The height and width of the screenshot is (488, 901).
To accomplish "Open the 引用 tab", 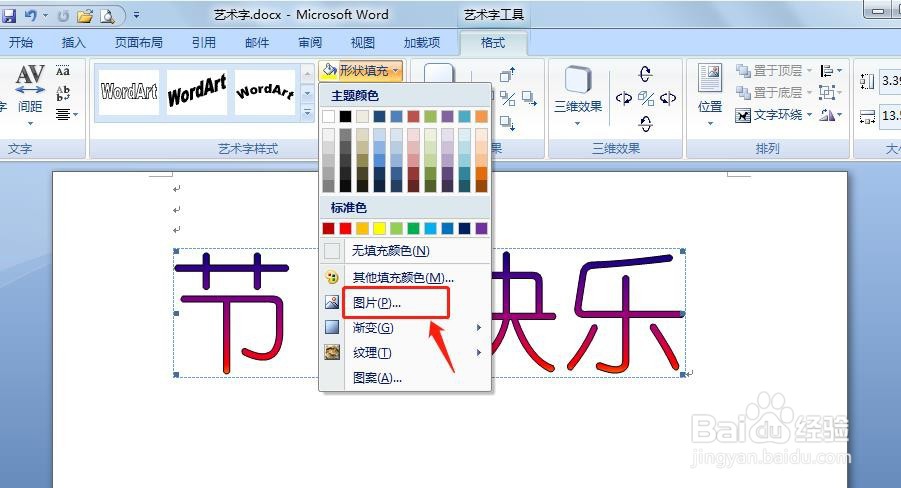I will [203, 43].
